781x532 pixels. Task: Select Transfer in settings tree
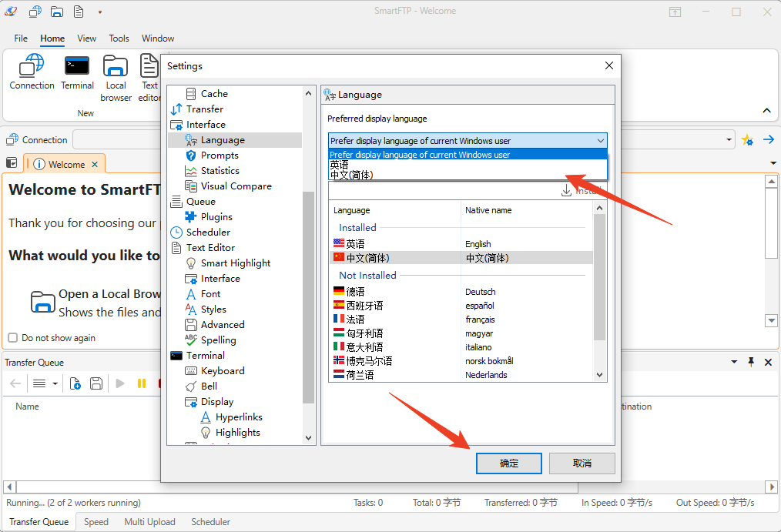(x=205, y=109)
